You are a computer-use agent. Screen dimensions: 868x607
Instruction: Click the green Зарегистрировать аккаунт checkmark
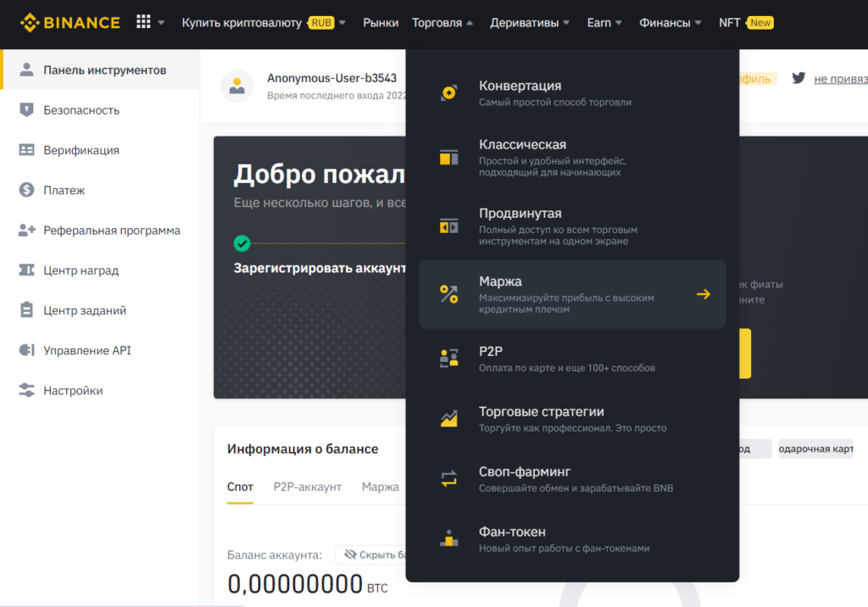click(242, 243)
